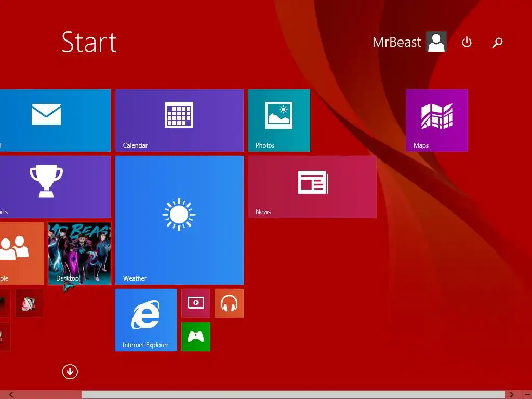Open the Maps tile
Screen dimensions: 532x399
tap(436, 121)
